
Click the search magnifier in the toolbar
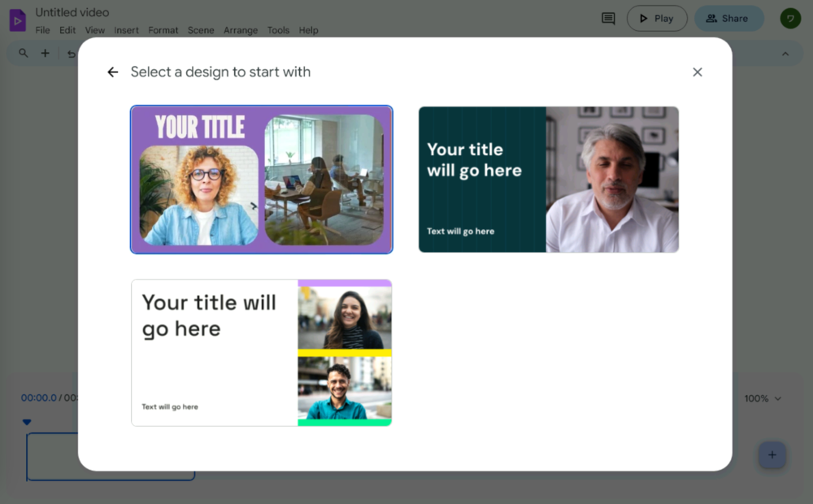tap(24, 54)
